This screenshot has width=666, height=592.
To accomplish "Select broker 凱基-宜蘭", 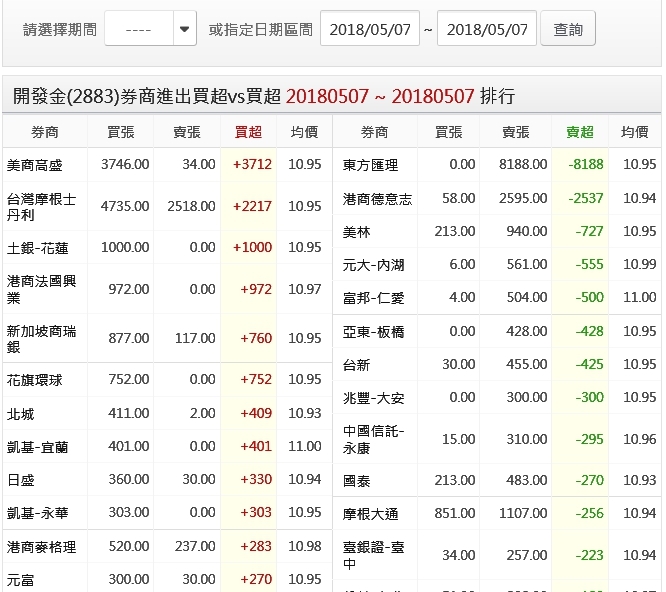I will point(37,446).
